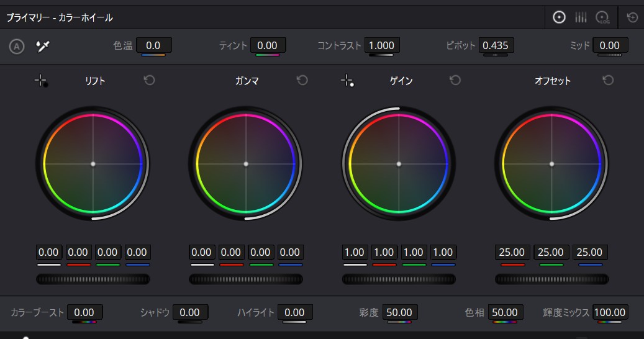Click the 色温 value field

click(153, 45)
